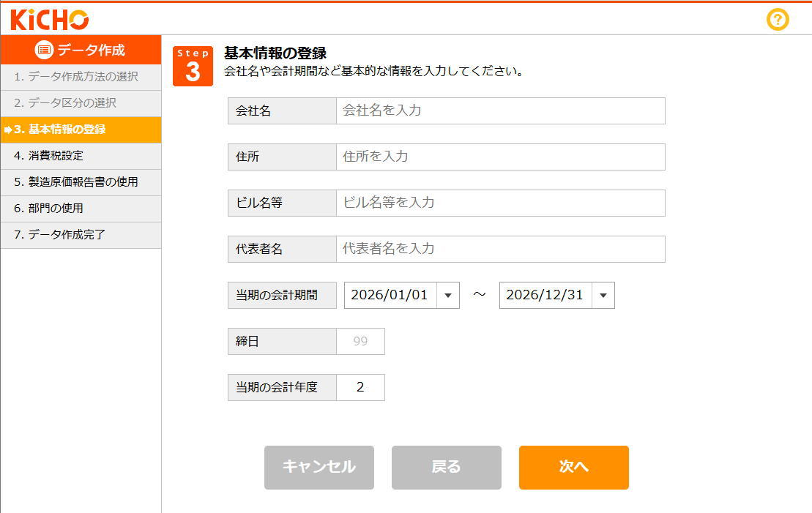Screen dimensions: 812x513
Task: Click the yellow help question mark icon
Action: (777, 20)
